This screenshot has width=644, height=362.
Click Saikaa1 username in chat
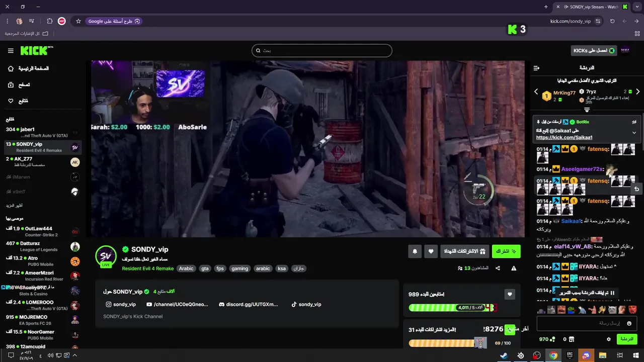(571, 221)
